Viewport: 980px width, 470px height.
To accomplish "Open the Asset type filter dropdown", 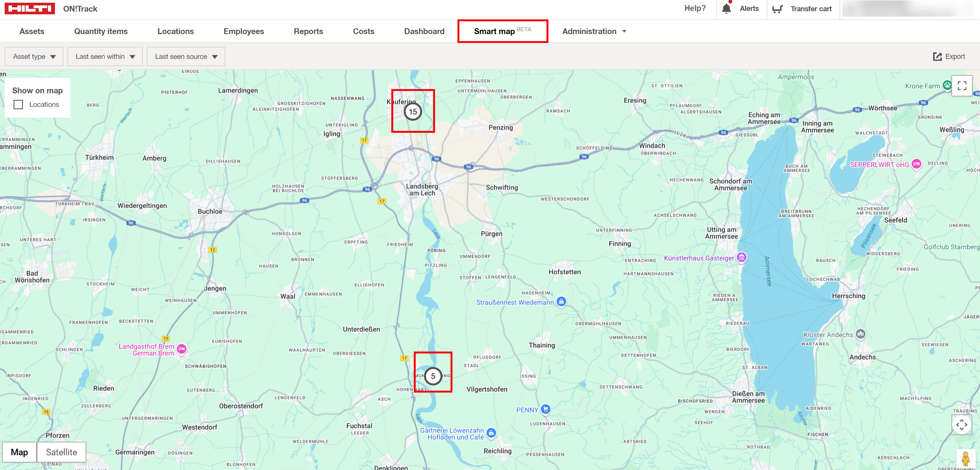I will [x=34, y=57].
